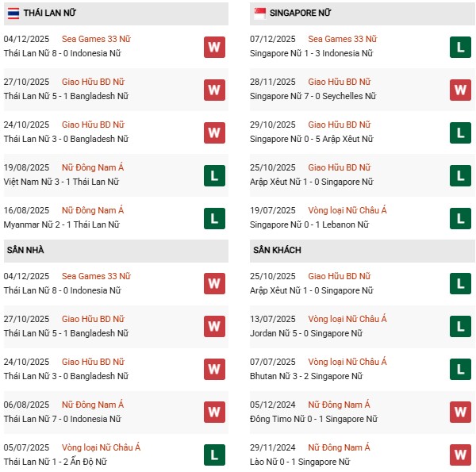
Task: Click W badge for Thái Lan 8-0 Indonesia under Thái Lan Nữ
Action: [213, 47]
